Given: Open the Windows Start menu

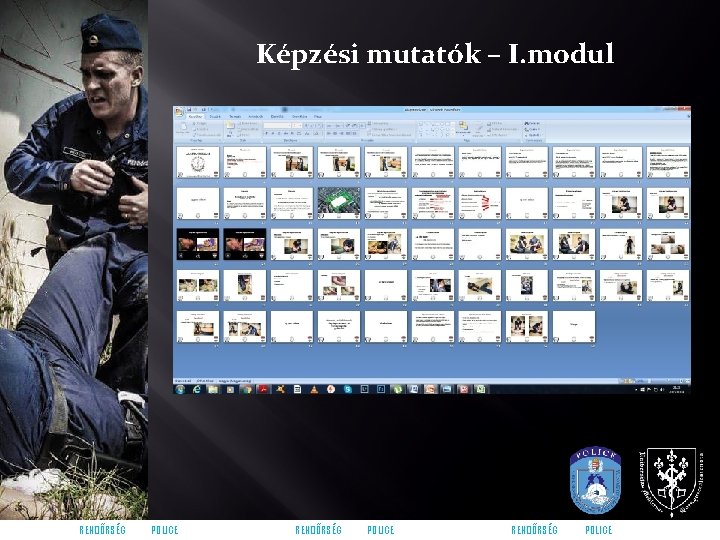Looking at the screenshot, I should [x=180, y=389].
